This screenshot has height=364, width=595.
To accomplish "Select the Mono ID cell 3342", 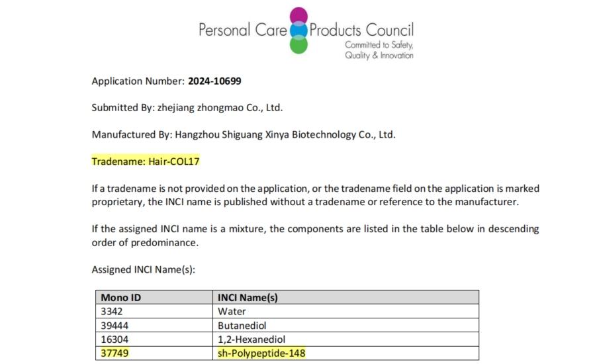I will tap(112, 311).
